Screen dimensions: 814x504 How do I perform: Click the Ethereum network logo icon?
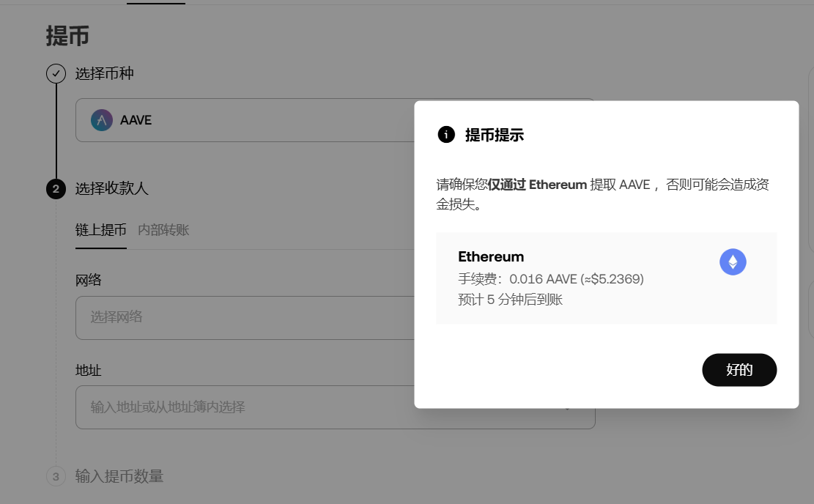coord(733,262)
